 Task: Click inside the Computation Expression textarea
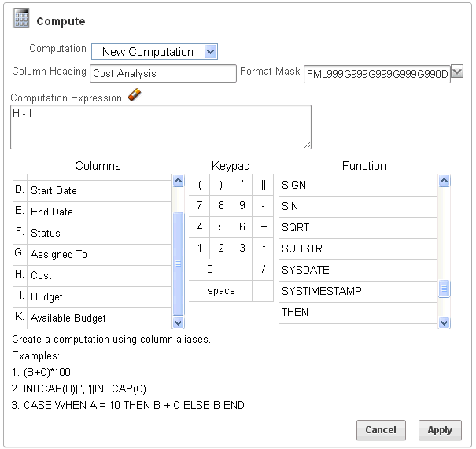[161, 126]
